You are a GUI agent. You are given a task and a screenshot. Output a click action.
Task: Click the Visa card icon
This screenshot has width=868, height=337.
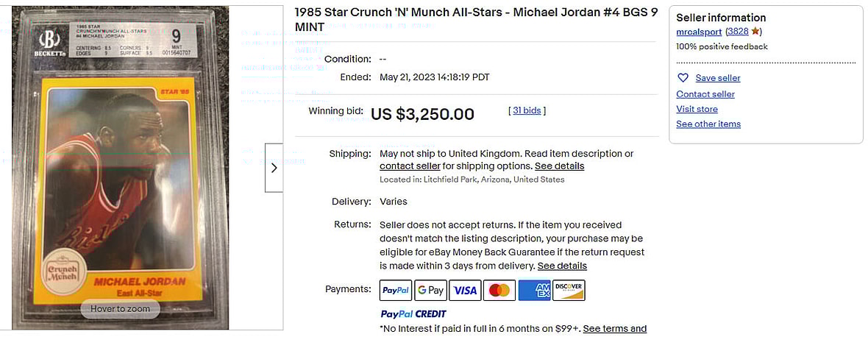(x=465, y=291)
